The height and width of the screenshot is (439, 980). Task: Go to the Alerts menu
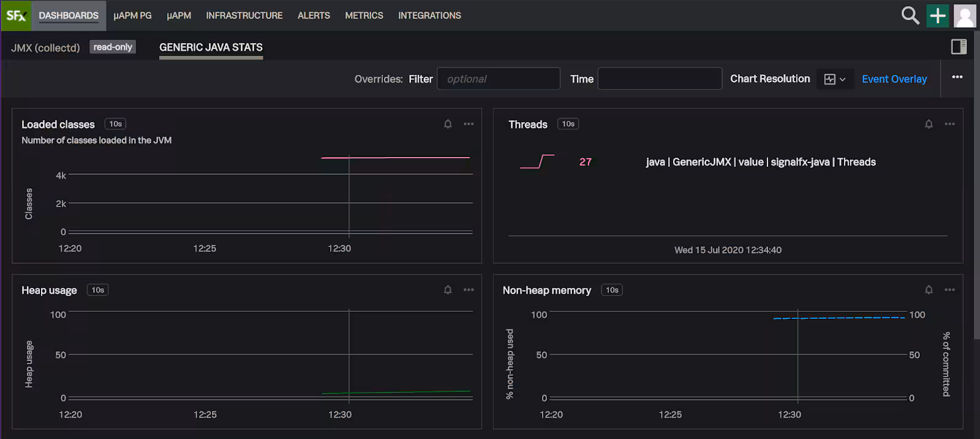(x=314, y=15)
